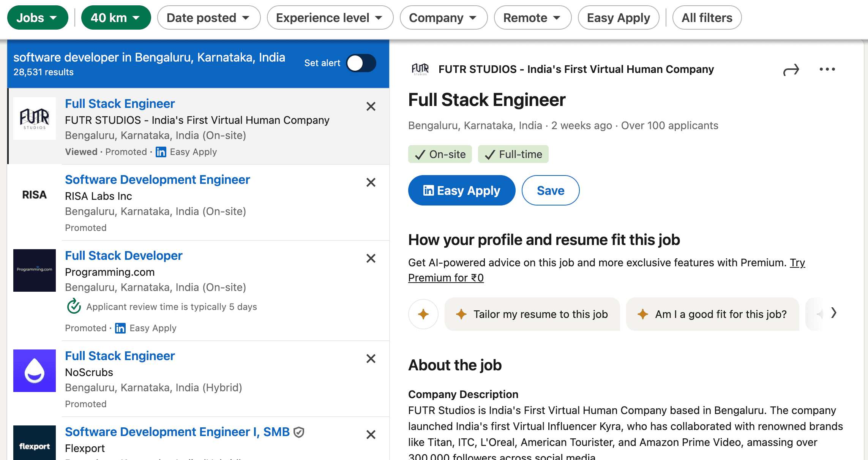Click FUTR logo icon in job detail header
The height and width of the screenshot is (460, 868).
(x=420, y=69)
